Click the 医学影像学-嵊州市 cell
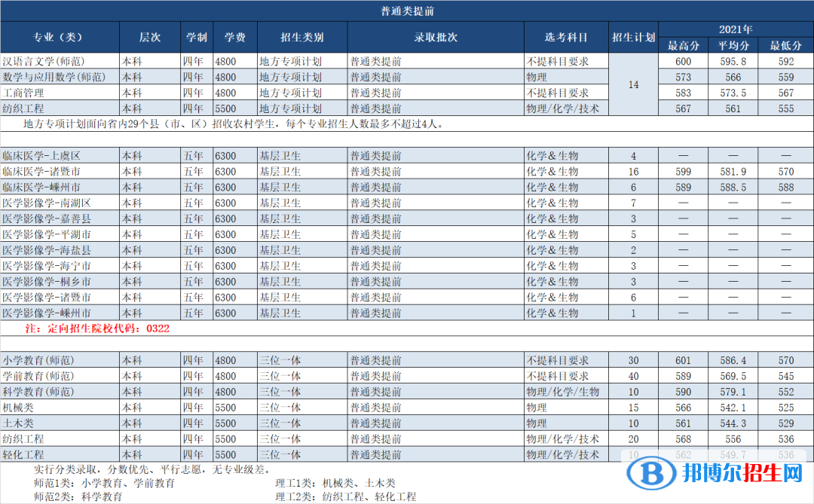This screenshot has width=814, height=504. 60,313
